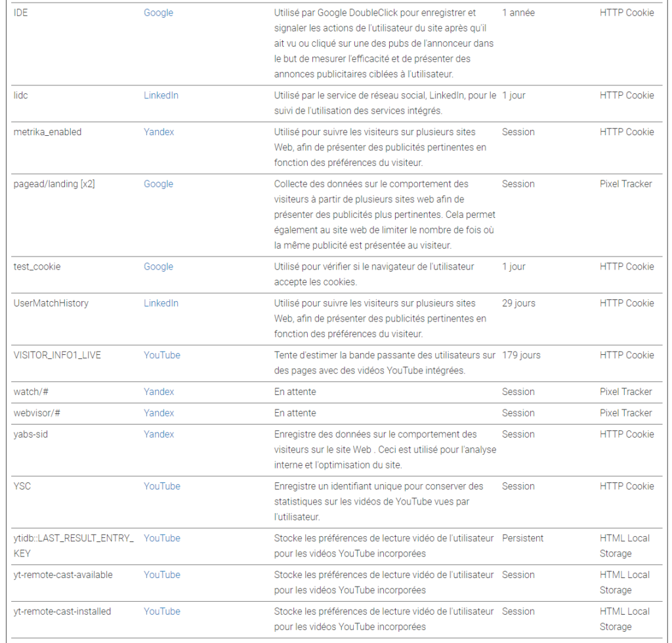Select the name 'ytidb::LAST_RESULT_ENTRY_KEY'
Image resolution: width=672 pixels, height=643 pixels.
[x=73, y=546]
